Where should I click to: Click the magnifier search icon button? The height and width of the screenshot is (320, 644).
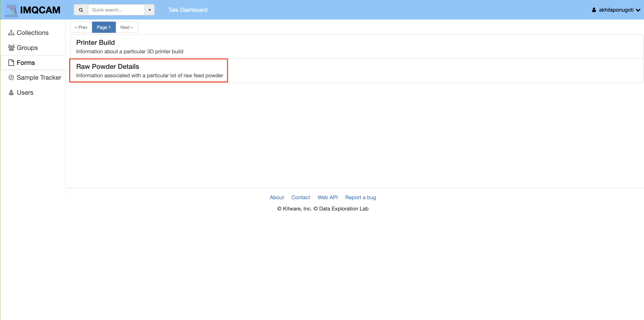[81, 10]
